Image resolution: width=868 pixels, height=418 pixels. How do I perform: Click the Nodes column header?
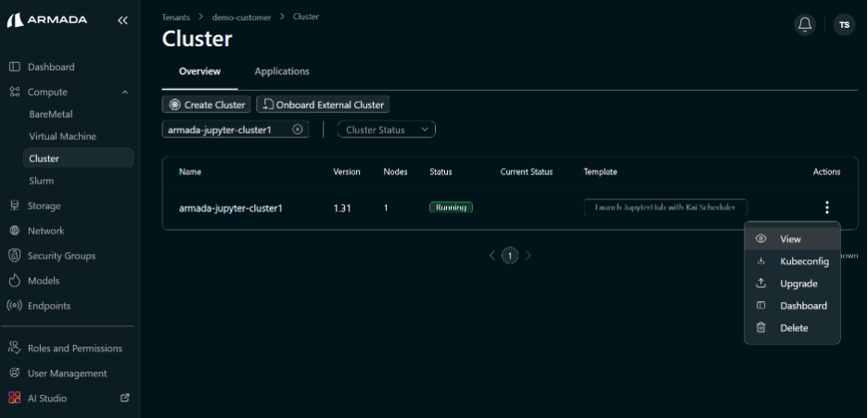click(x=395, y=172)
